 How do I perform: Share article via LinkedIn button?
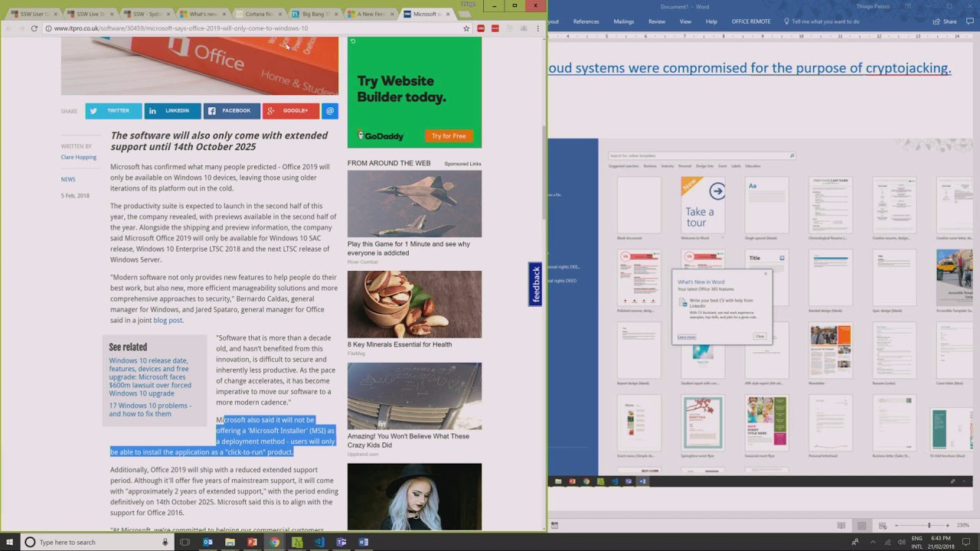pyautogui.click(x=172, y=111)
